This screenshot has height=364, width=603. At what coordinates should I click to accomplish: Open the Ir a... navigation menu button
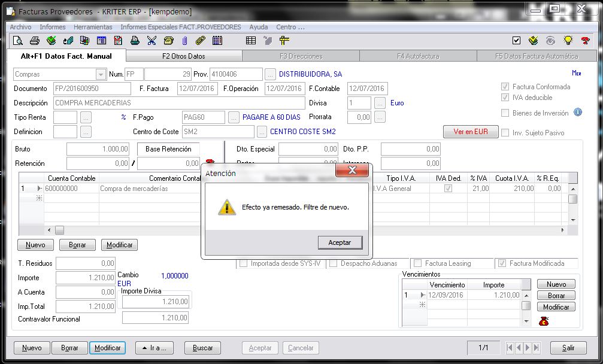tap(154, 348)
